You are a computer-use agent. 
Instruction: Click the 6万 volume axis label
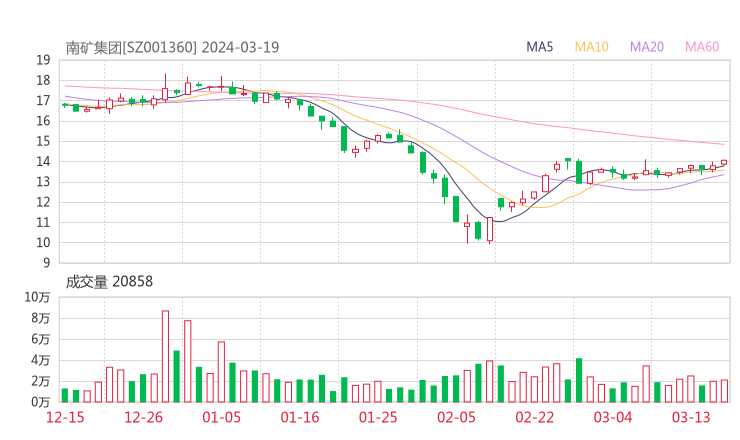[x=41, y=339]
